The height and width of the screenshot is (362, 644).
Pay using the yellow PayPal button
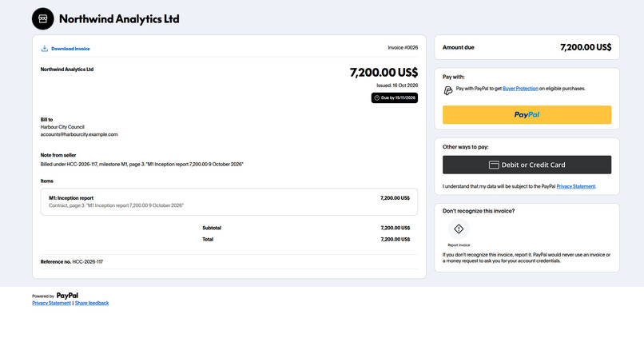point(527,114)
